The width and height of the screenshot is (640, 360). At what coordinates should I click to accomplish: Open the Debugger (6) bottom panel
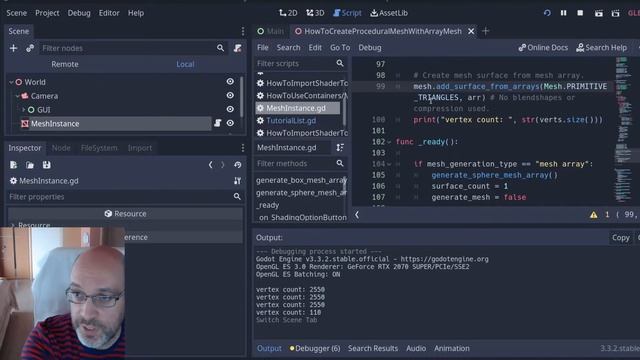[314, 349]
